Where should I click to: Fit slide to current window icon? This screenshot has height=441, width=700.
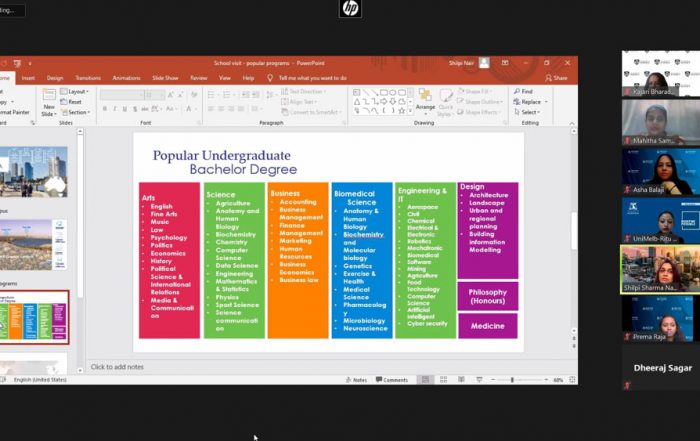(x=572, y=380)
